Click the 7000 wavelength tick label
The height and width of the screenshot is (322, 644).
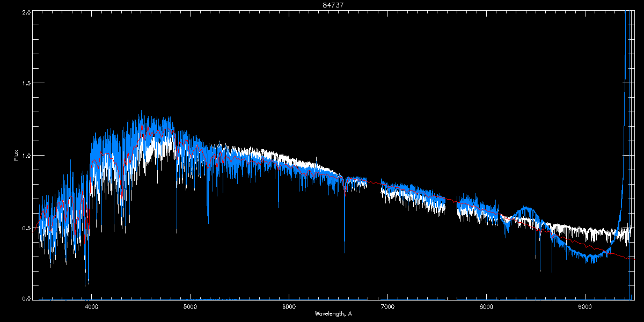pyautogui.click(x=387, y=306)
